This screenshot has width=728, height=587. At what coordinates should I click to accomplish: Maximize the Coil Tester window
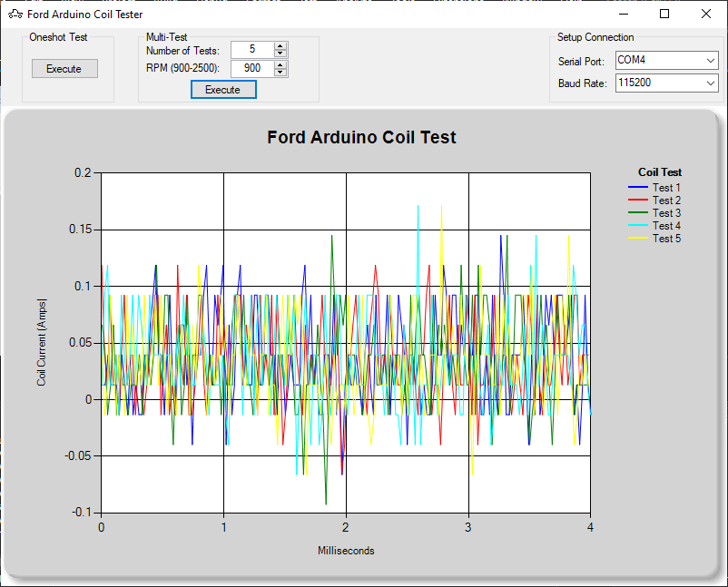[664, 15]
